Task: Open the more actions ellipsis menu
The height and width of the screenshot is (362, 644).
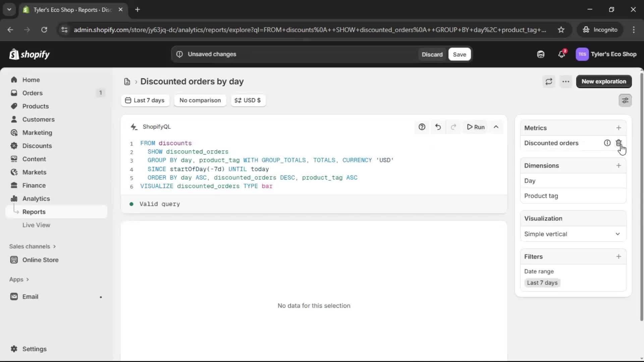Action: point(566,81)
